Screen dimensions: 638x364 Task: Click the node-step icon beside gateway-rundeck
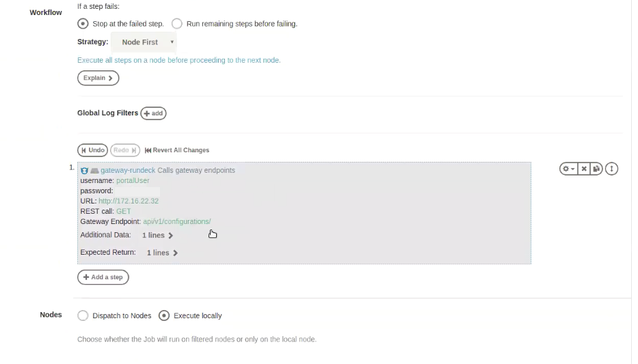click(x=94, y=171)
